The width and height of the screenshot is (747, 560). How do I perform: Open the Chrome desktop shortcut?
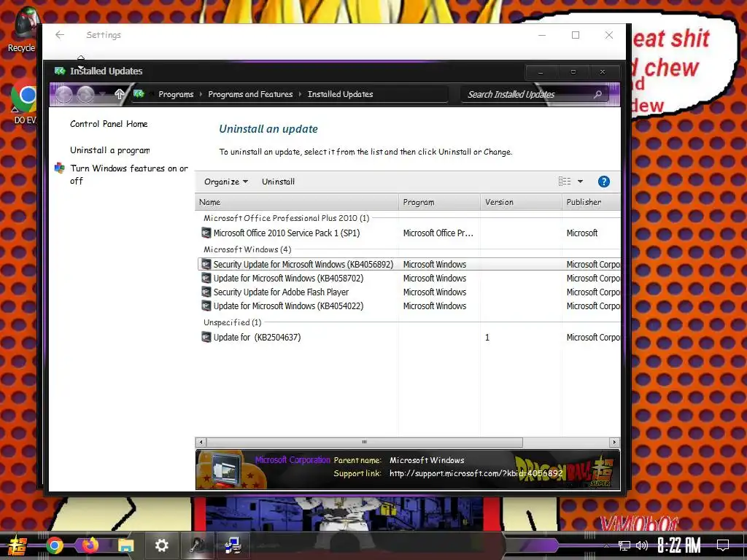tap(24, 102)
